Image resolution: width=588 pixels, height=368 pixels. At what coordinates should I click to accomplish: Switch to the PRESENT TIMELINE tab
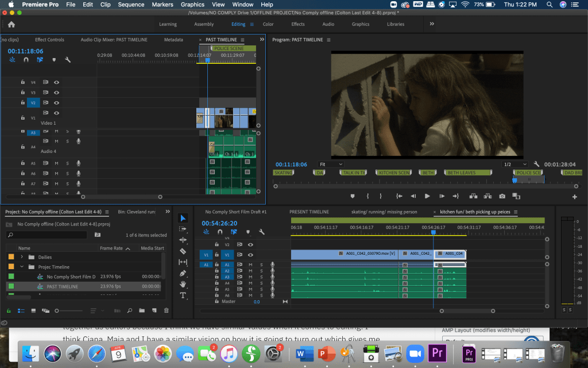(x=308, y=212)
